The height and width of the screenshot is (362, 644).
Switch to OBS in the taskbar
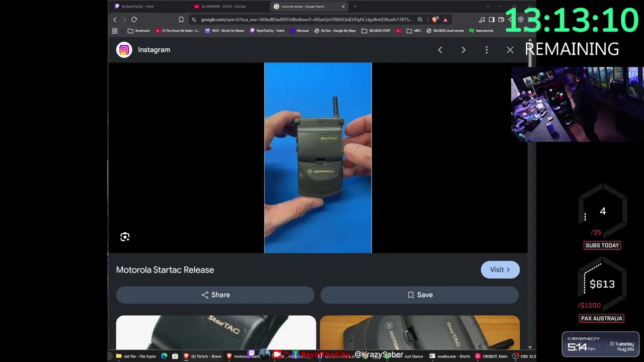coord(524,356)
